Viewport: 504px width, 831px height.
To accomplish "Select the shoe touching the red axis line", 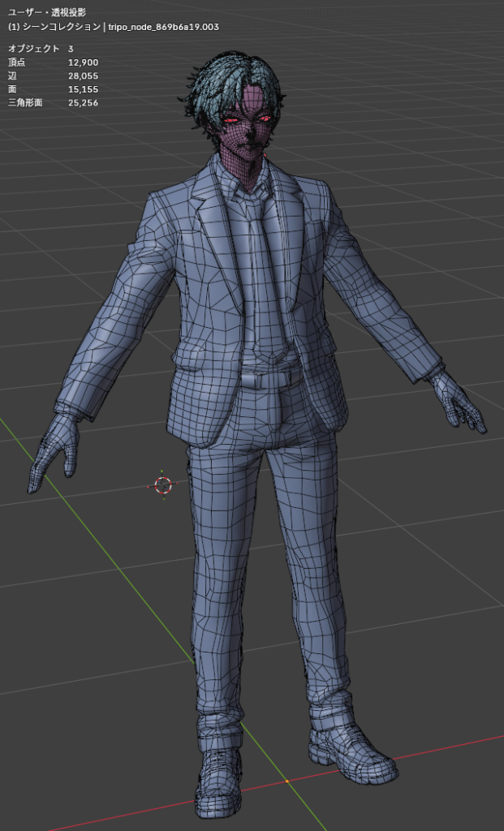I will (353, 751).
